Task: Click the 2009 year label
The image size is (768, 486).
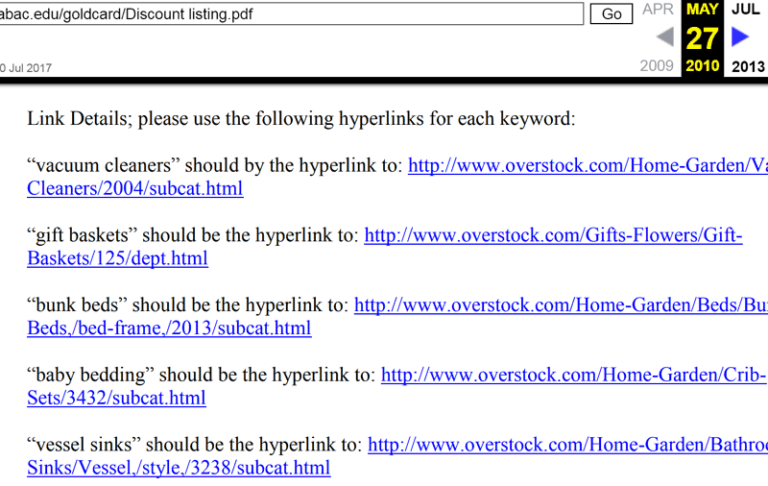Action: [x=657, y=66]
